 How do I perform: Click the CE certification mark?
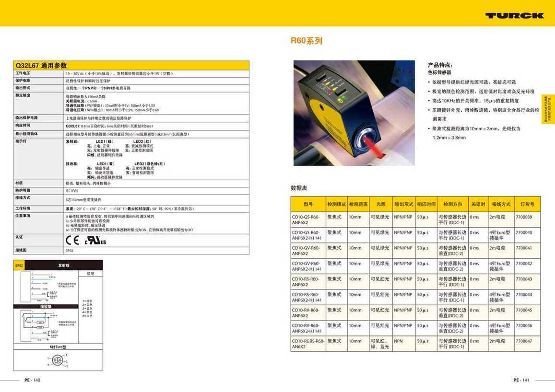pos(72,241)
